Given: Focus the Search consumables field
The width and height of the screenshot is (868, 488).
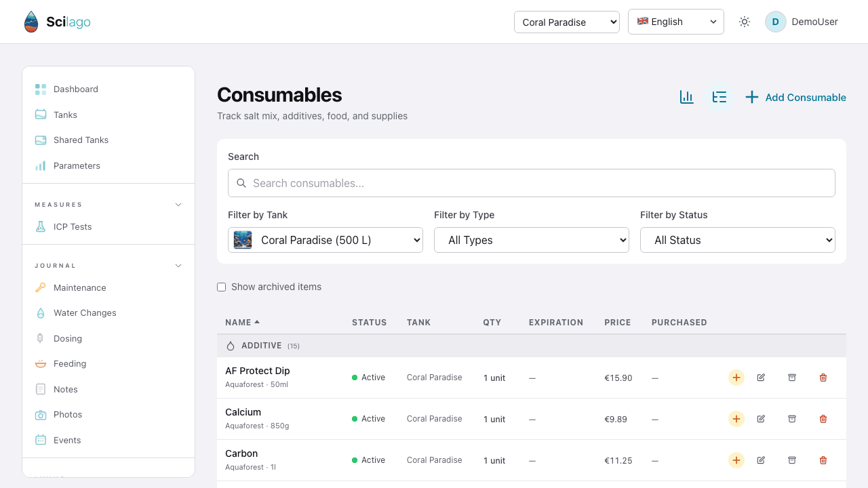Looking at the screenshot, I should 532,183.
